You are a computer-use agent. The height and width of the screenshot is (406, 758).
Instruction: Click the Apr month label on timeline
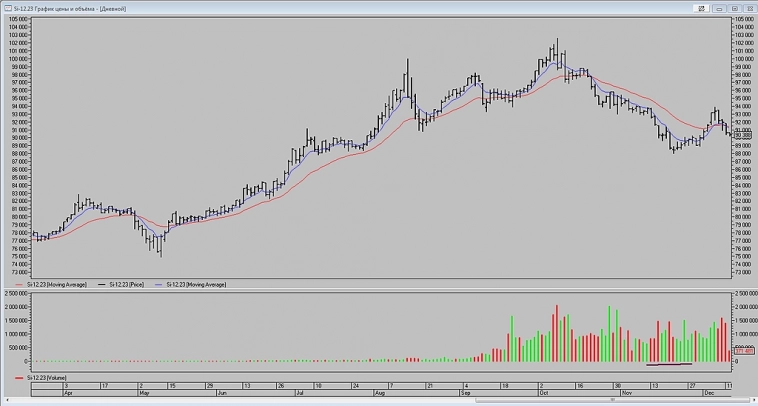click(68, 393)
